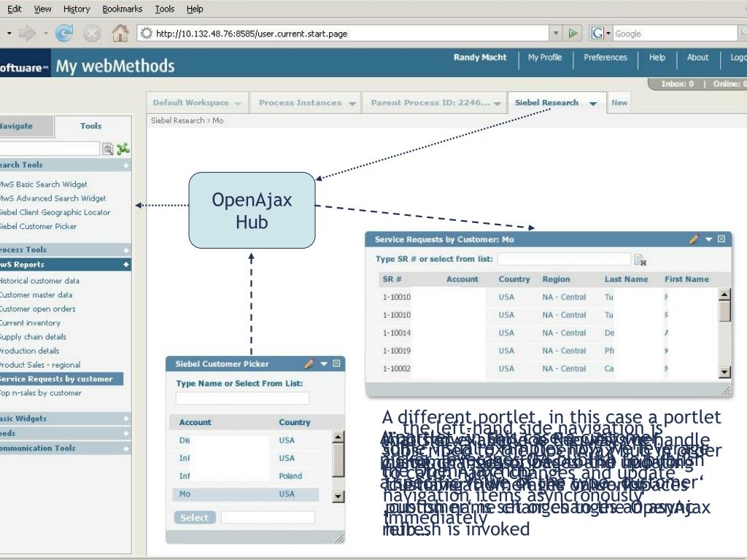Sort by Region column header
This screenshot has width=747, height=560.
556,279
